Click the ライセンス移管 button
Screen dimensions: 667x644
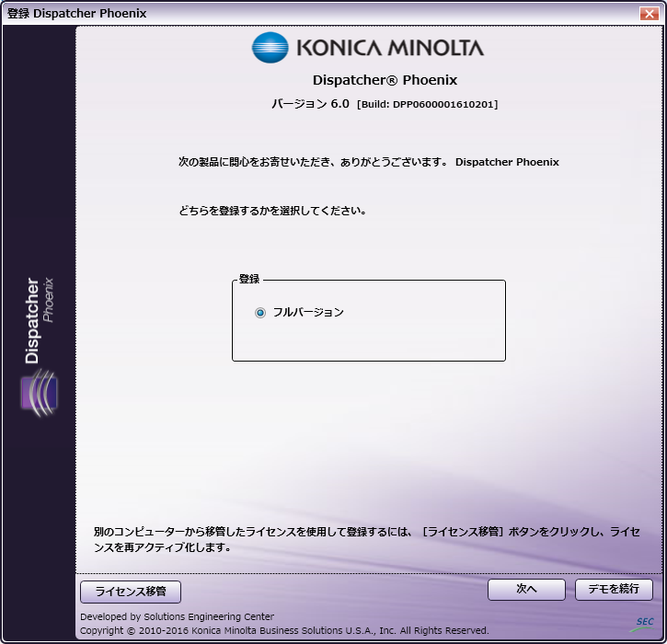pos(131,592)
